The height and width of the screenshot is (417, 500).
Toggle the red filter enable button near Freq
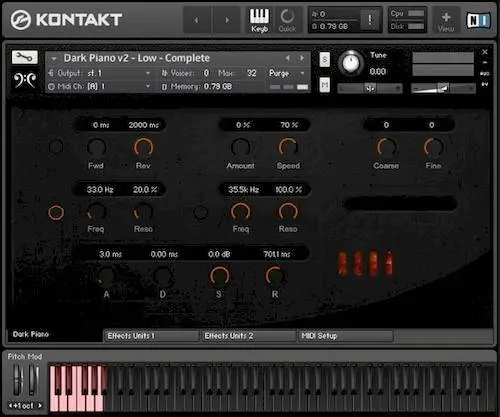pos(56,212)
